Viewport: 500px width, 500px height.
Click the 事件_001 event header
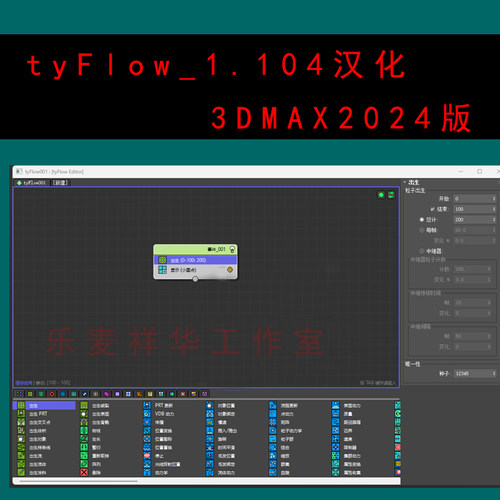point(195,249)
